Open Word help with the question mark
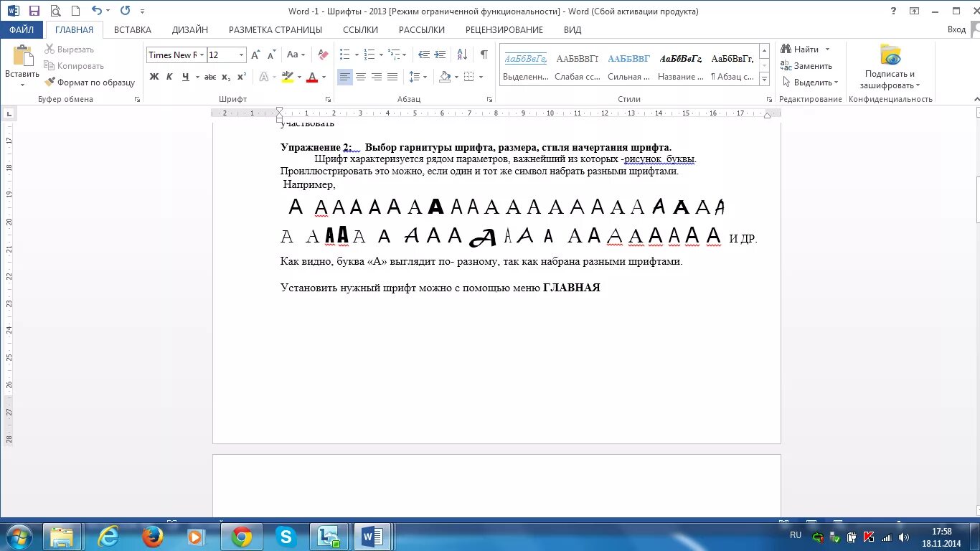This screenshot has height=551, width=980. click(x=893, y=11)
